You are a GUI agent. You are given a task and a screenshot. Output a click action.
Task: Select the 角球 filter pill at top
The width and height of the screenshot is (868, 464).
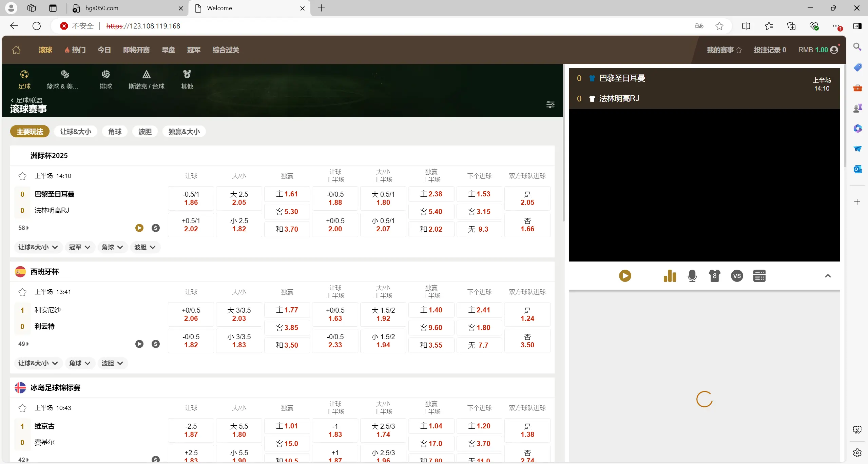(x=115, y=132)
